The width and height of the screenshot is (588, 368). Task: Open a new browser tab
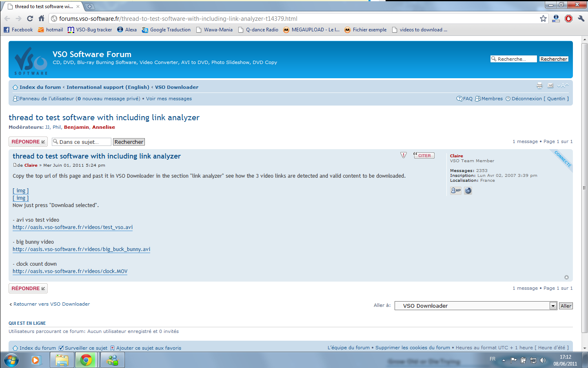coord(90,7)
